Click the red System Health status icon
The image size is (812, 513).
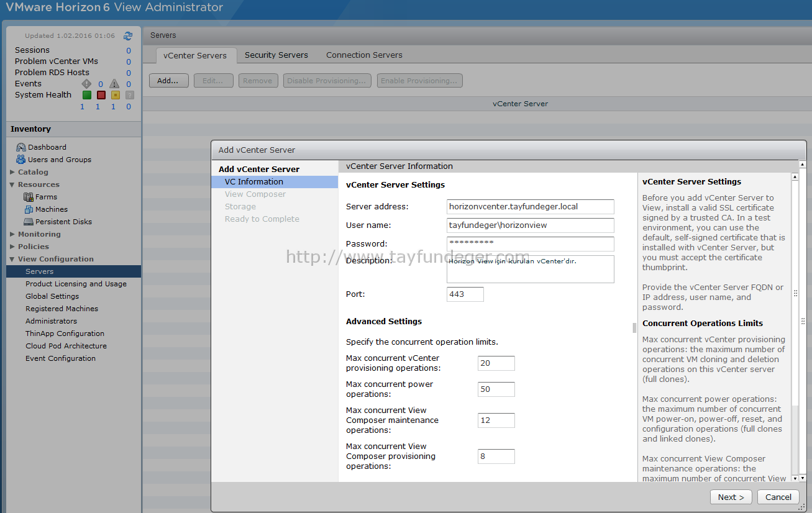pyautogui.click(x=101, y=95)
